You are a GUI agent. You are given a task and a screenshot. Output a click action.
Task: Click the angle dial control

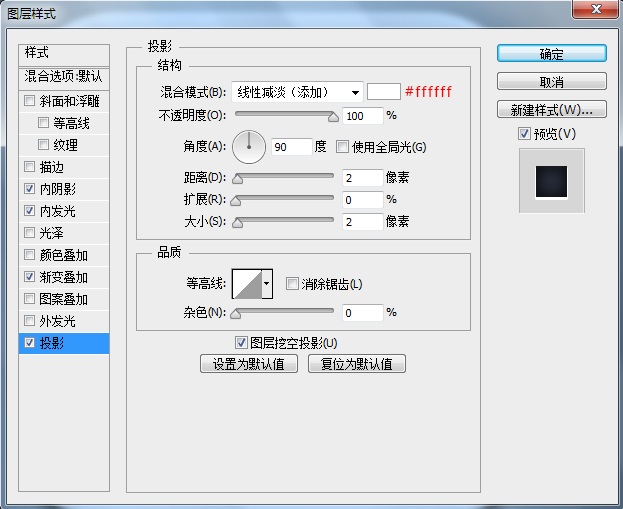click(x=249, y=147)
